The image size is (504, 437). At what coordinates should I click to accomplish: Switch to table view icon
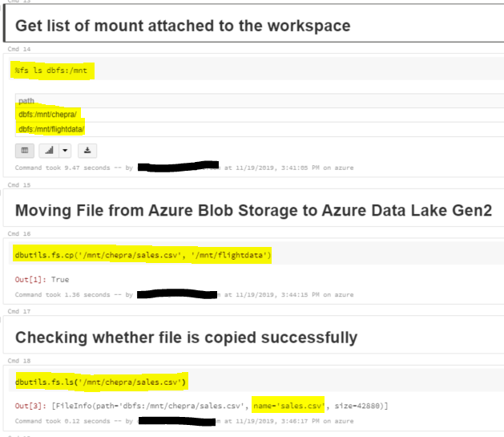pos(24,151)
